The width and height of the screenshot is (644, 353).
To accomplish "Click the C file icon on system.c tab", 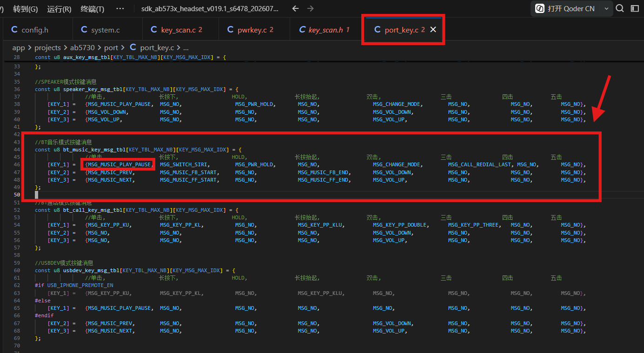I will (x=84, y=30).
